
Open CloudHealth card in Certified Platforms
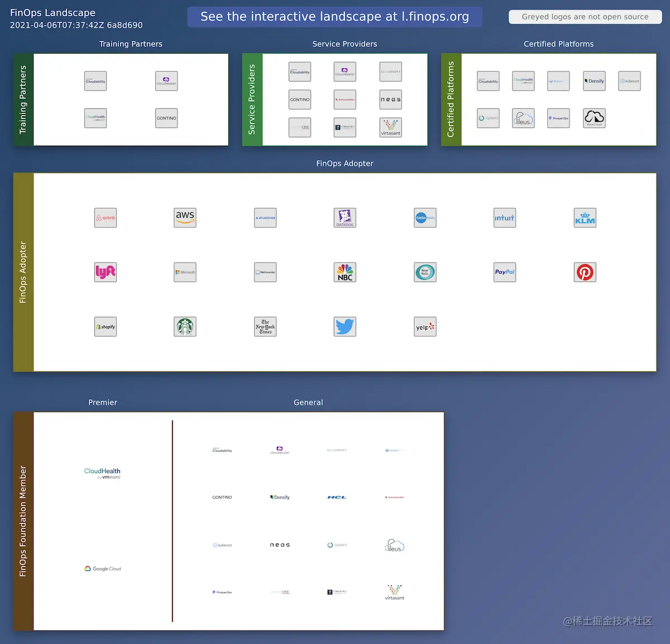point(524,81)
